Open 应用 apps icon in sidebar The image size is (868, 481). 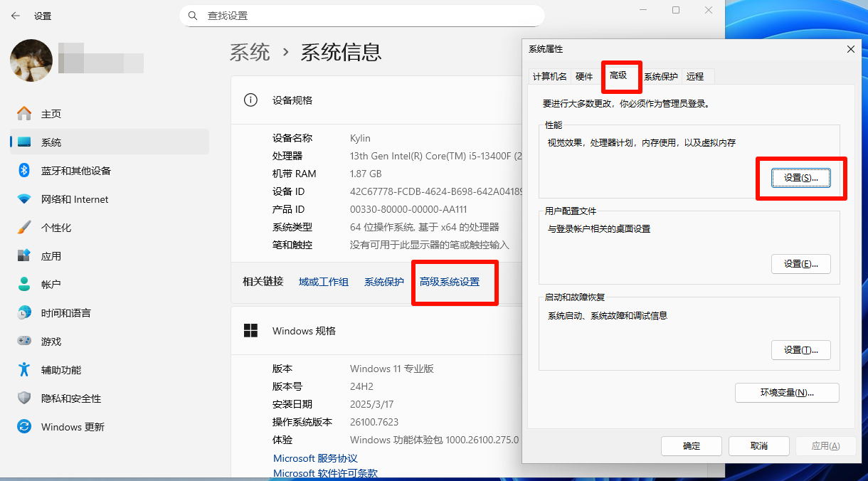click(x=24, y=255)
